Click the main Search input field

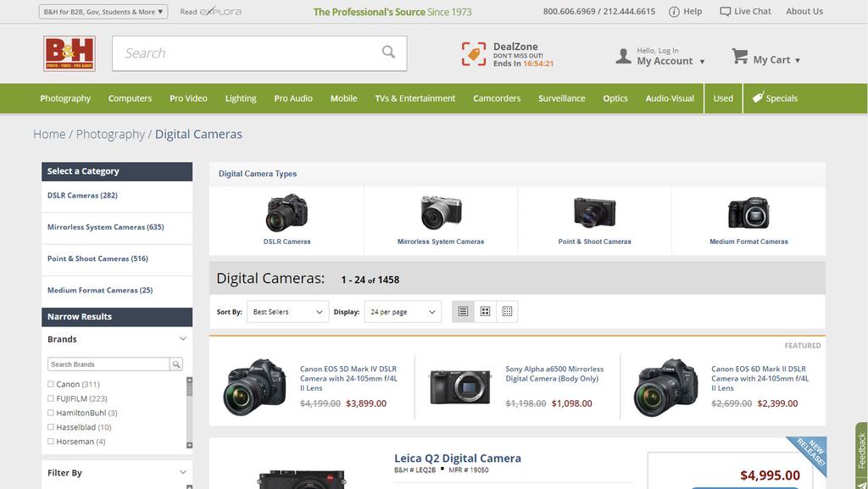pyautogui.click(x=259, y=53)
